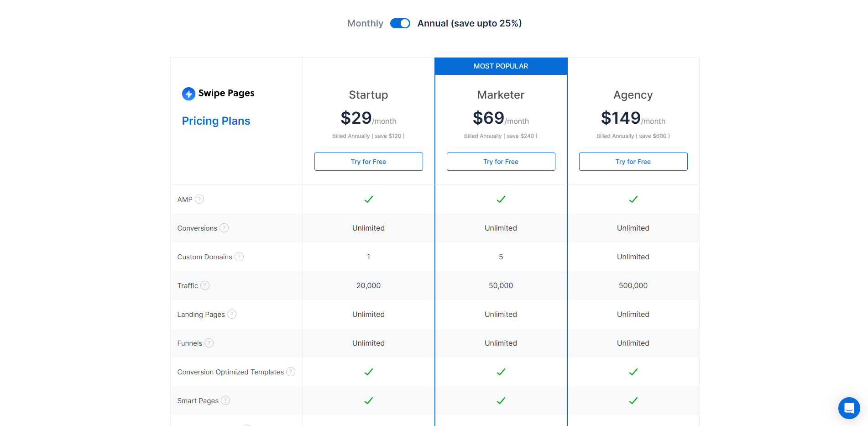Open the Conversions help tooltip icon

coord(224,228)
